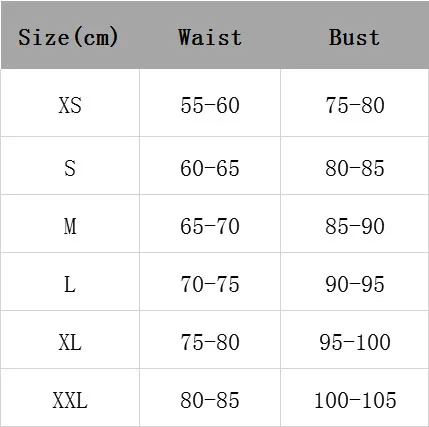Screen dimensions: 429x427
Task: Click bust value 85-90
Action: pyautogui.click(x=355, y=226)
